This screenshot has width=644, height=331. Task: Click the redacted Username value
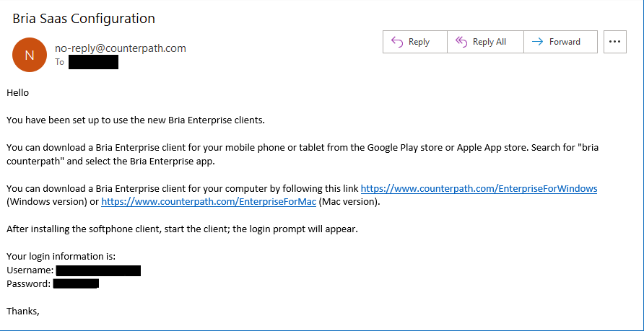[x=99, y=270]
